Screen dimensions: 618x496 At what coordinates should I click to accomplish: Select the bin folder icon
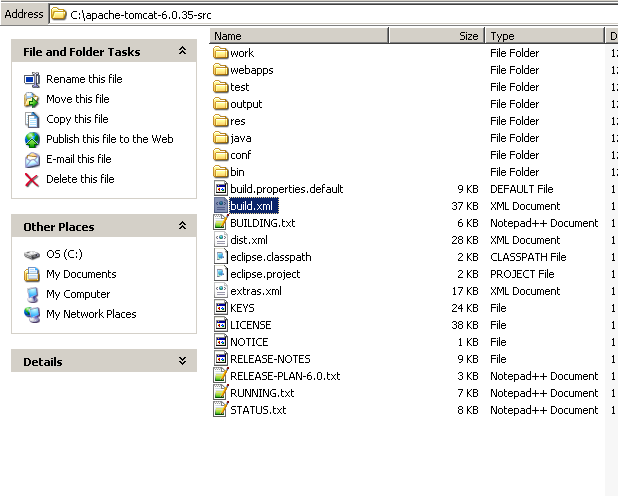pyautogui.click(x=221, y=172)
